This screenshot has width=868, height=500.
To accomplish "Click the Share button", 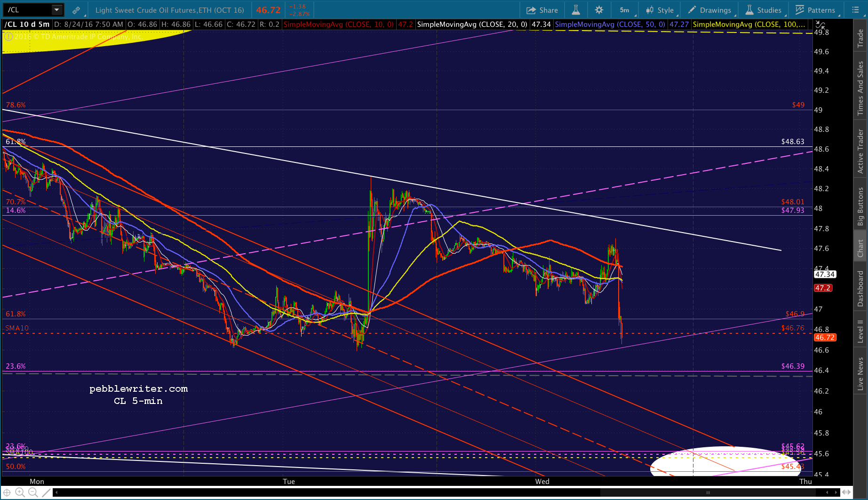I will (542, 10).
